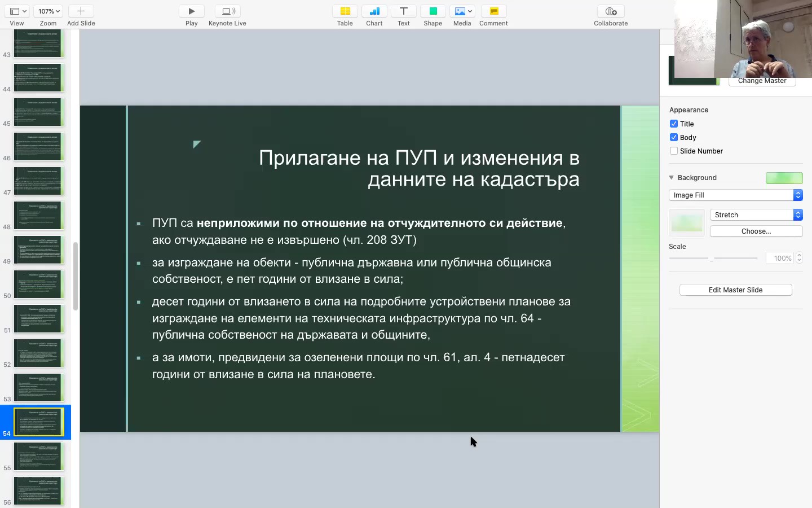Open the Stretch scaling dropdown
Screen dimensions: 812x508
click(x=756, y=214)
